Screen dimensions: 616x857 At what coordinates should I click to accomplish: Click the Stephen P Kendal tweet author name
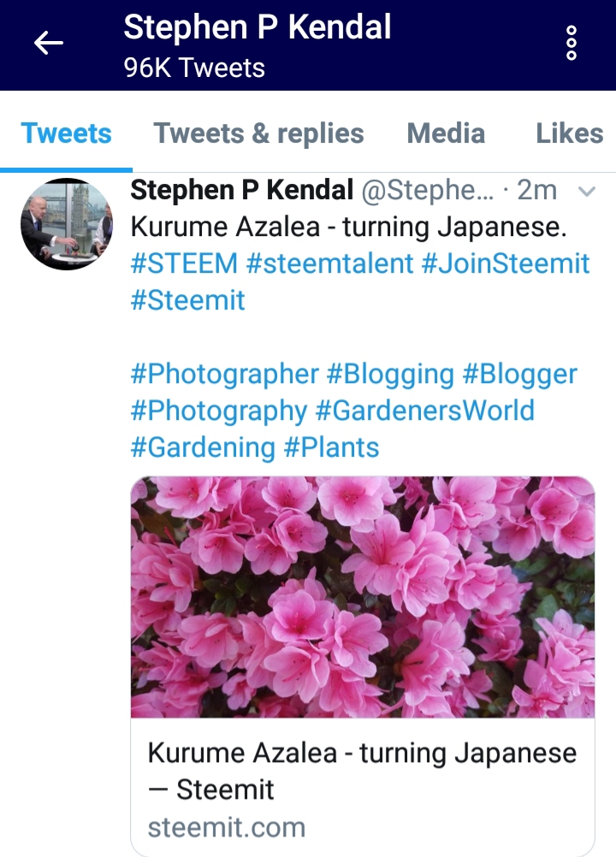(x=241, y=190)
